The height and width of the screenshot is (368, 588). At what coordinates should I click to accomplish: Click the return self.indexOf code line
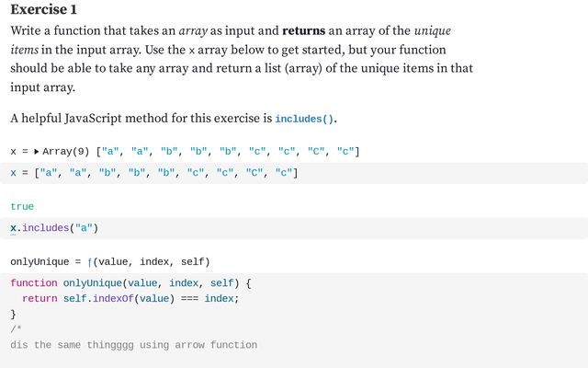pyautogui.click(x=130, y=298)
